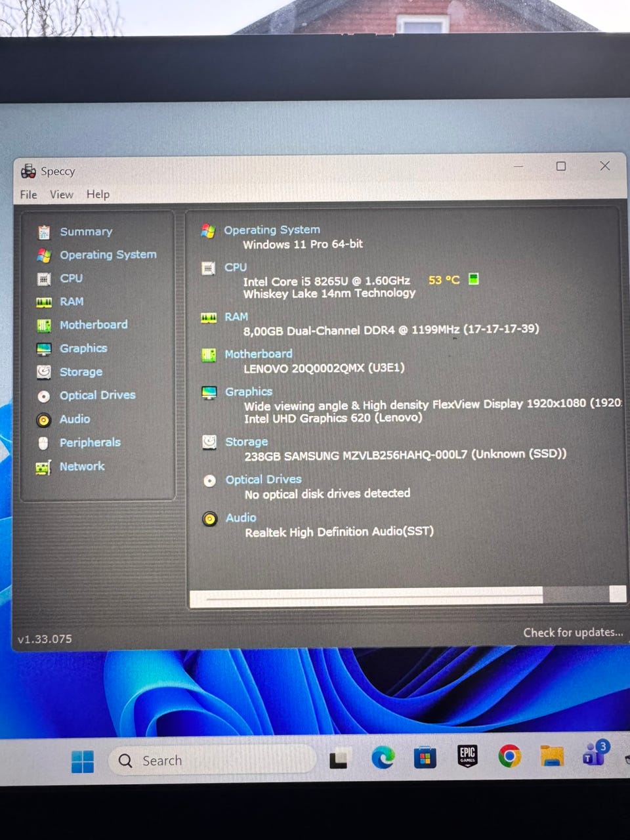Image resolution: width=630 pixels, height=840 pixels.
Task: Open the Audio label in sidebar
Action: click(x=75, y=419)
